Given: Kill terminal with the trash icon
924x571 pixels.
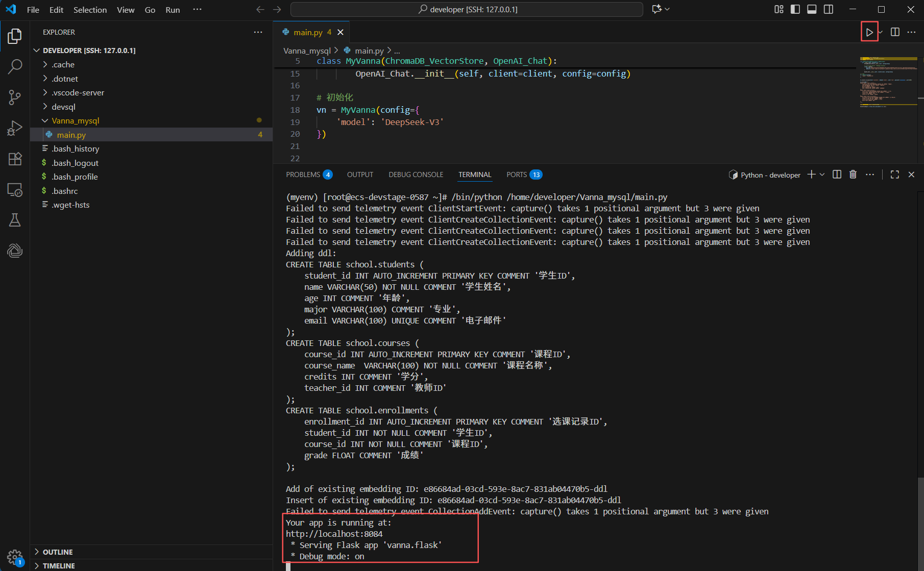Looking at the screenshot, I should [x=853, y=175].
